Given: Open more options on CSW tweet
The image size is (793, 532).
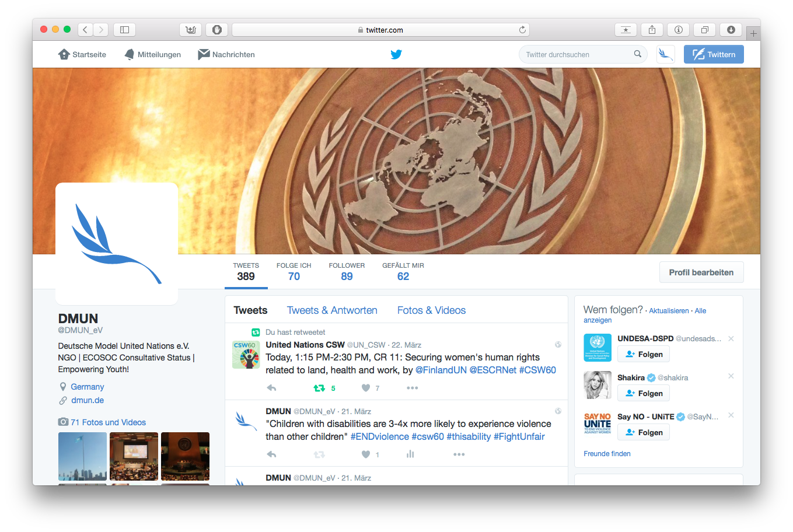Looking at the screenshot, I should (412, 388).
